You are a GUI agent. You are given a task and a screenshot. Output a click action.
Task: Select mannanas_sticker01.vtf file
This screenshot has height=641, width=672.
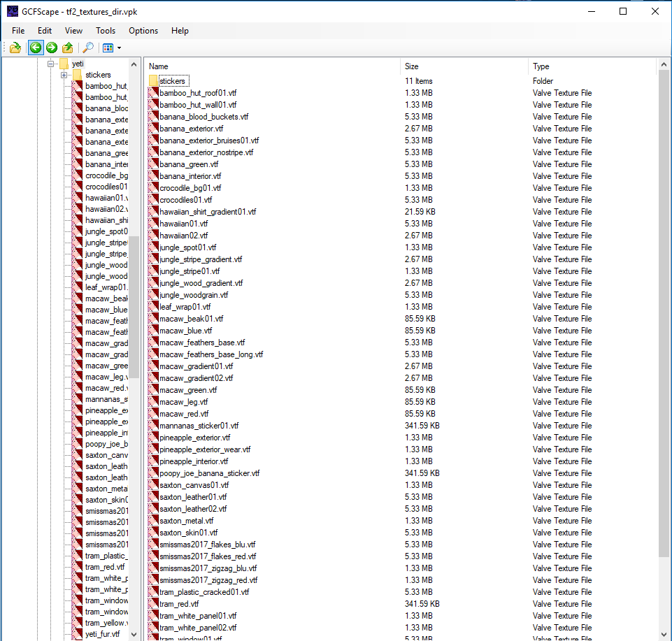pyautogui.click(x=199, y=426)
